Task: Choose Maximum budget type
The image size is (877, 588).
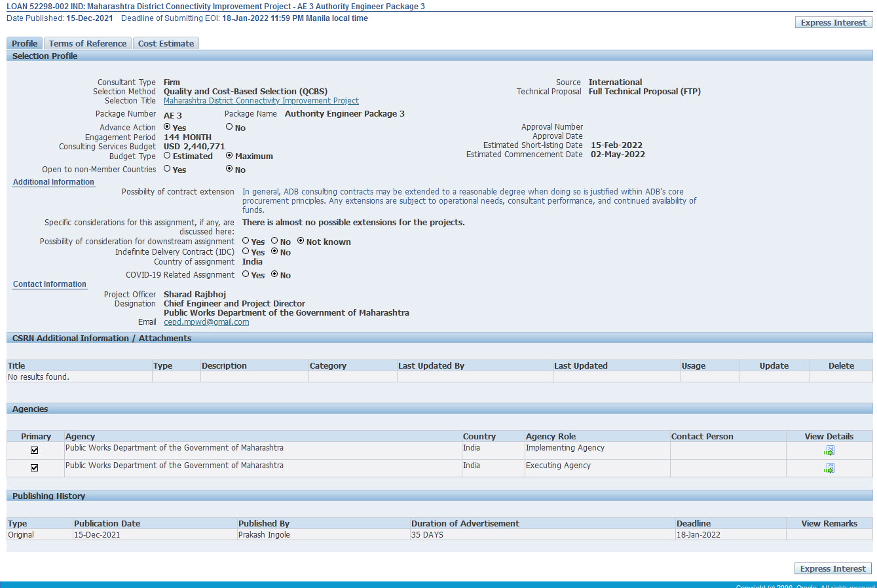Action: pos(229,156)
